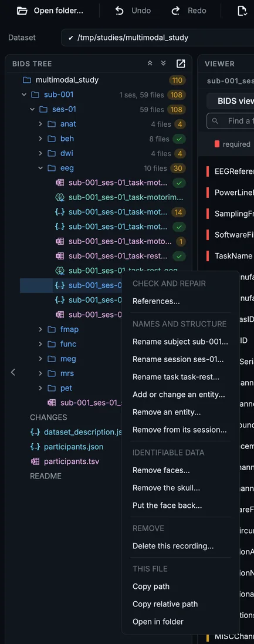Select the PowerLine field row in viewer
This screenshot has width=254, height=644.
[230, 193]
